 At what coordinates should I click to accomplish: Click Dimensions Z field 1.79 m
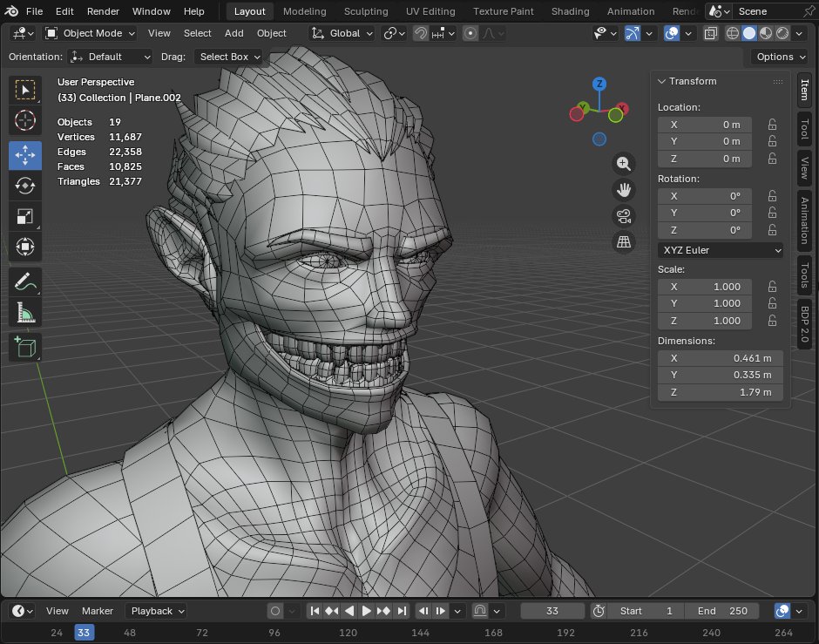coord(721,392)
